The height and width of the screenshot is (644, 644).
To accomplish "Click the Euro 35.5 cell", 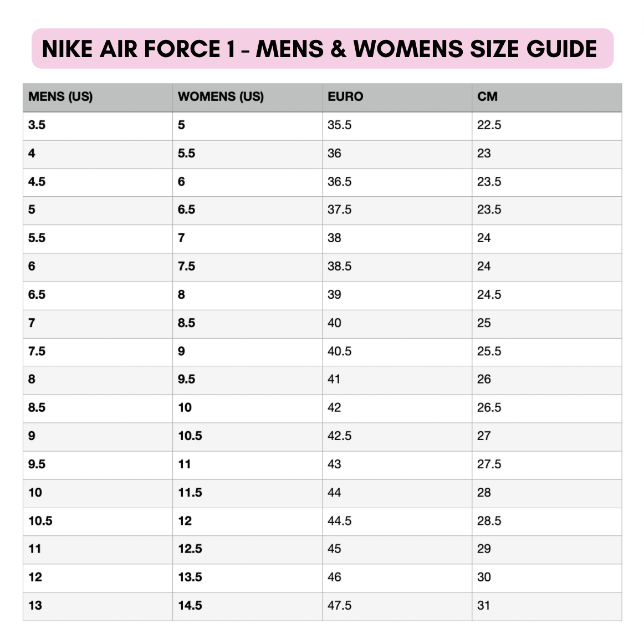I will (x=339, y=125).
